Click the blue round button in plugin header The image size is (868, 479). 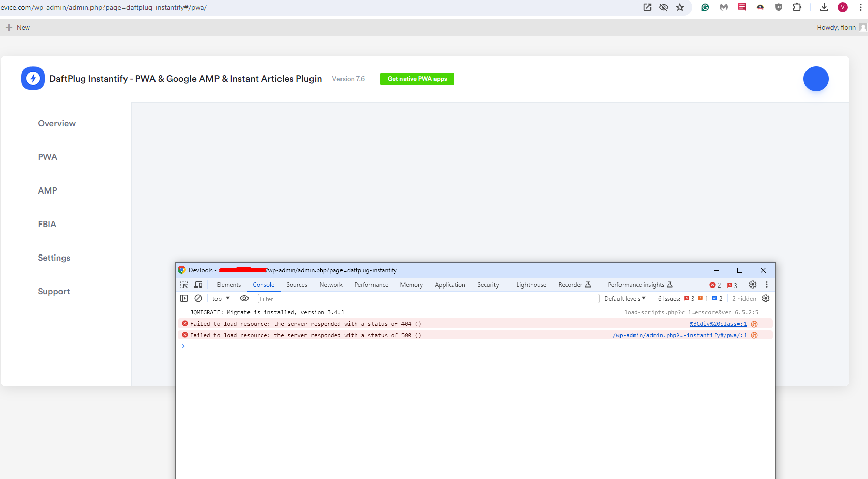(816, 79)
